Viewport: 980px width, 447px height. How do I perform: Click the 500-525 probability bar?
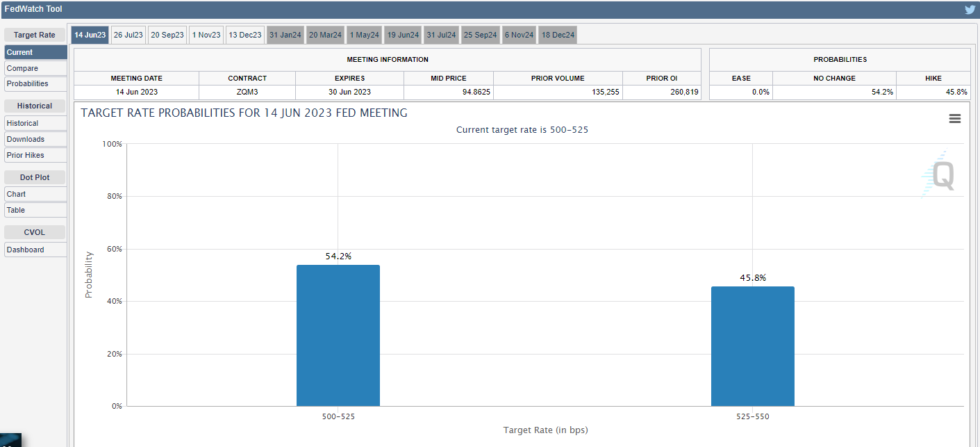click(338, 335)
